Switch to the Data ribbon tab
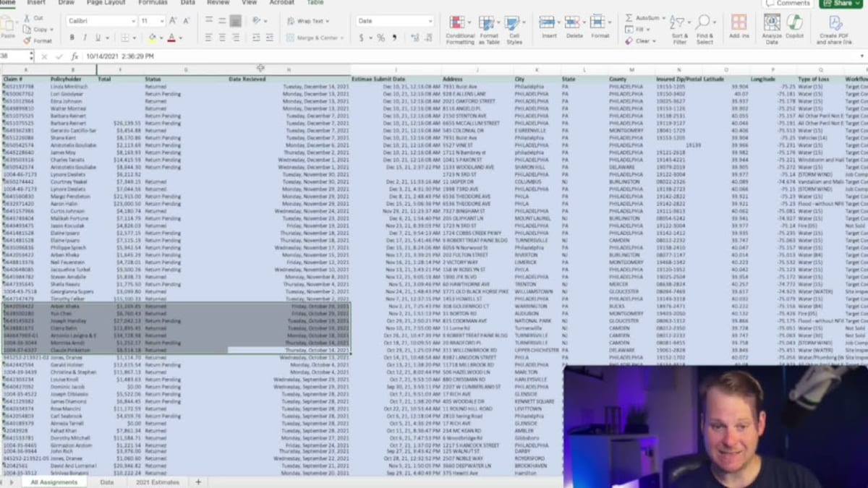The image size is (868, 488). click(187, 3)
